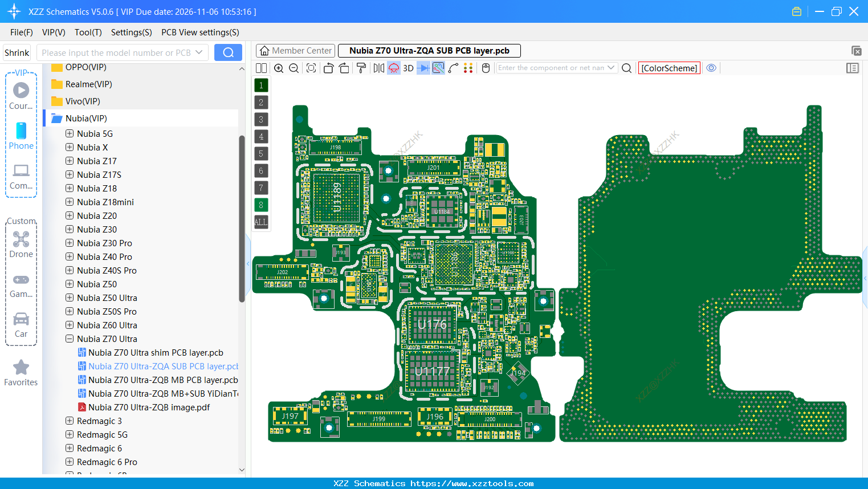The width and height of the screenshot is (868, 489).
Task: Select the Zoom In magnifier tool
Action: pos(279,68)
